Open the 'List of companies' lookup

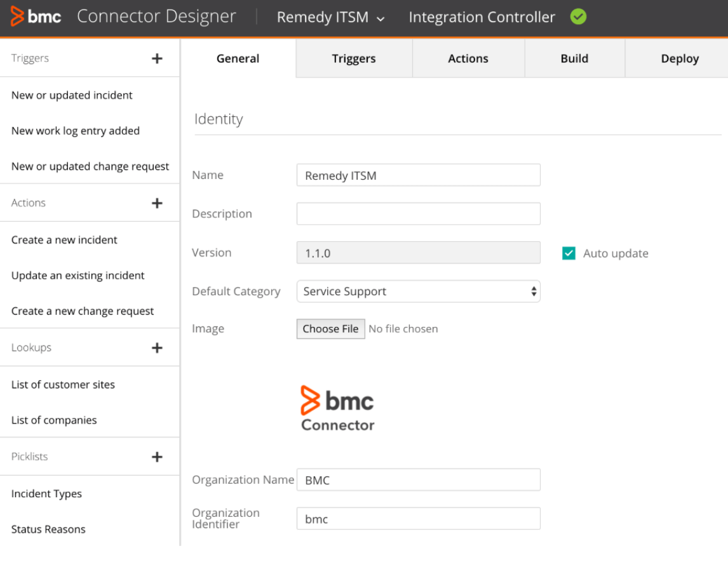[54, 420]
